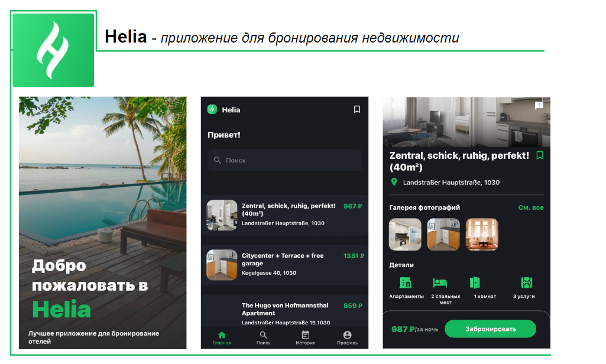Open the Citycenter + Terrace listing thumbnail
The width and height of the screenshot is (606, 364).
pyautogui.click(x=222, y=265)
